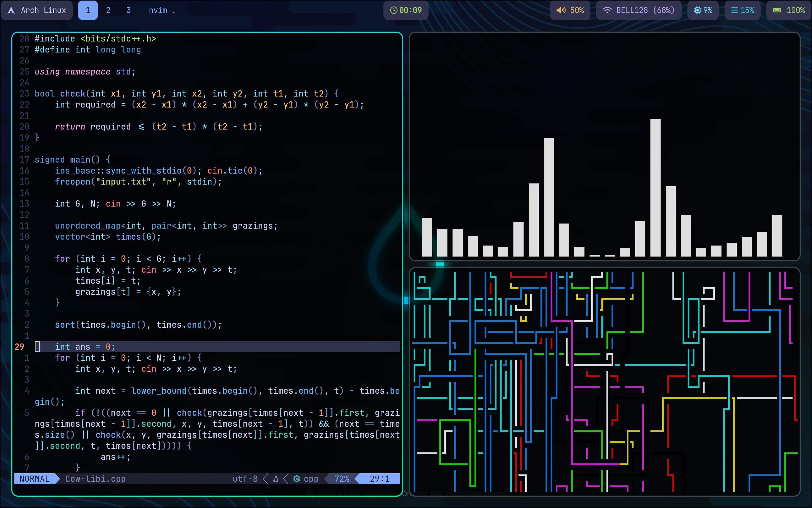Click the 29:1 cursor position indicator
The image size is (812, 508).
(x=379, y=479)
